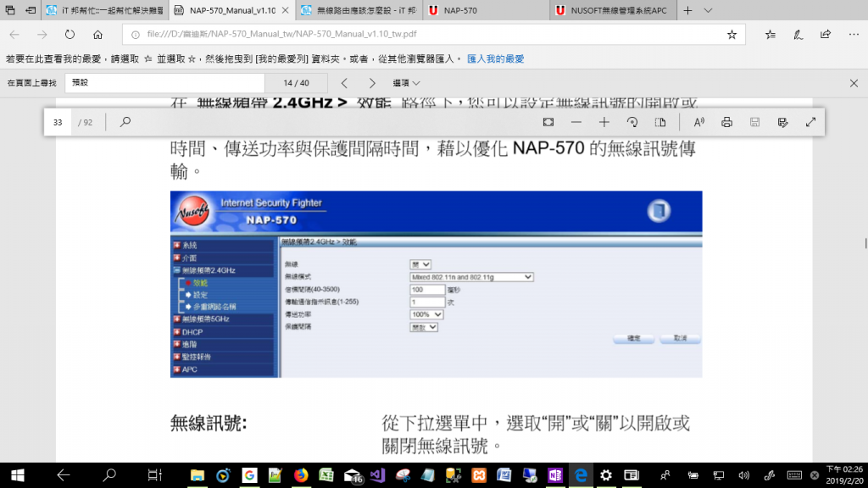Jump to next find result
Screen dimensions: 868x488
tap(372, 83)
